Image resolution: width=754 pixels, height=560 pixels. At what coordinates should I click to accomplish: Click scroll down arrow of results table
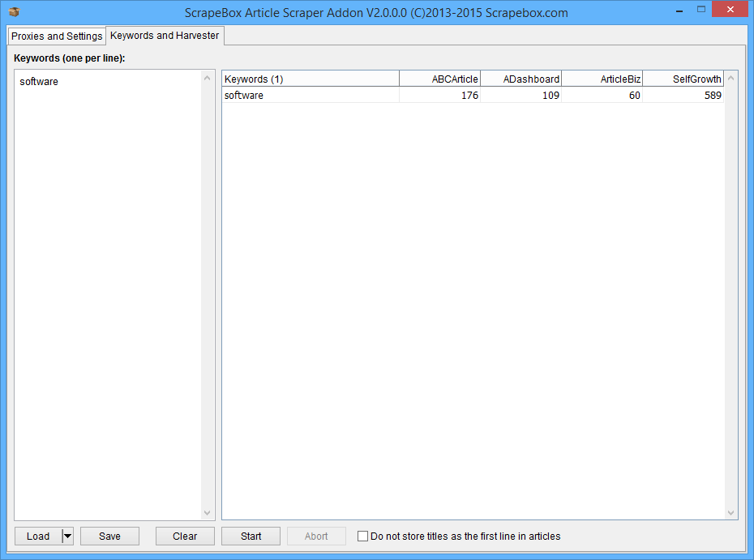pyautogui.click(x=731, y=512)
